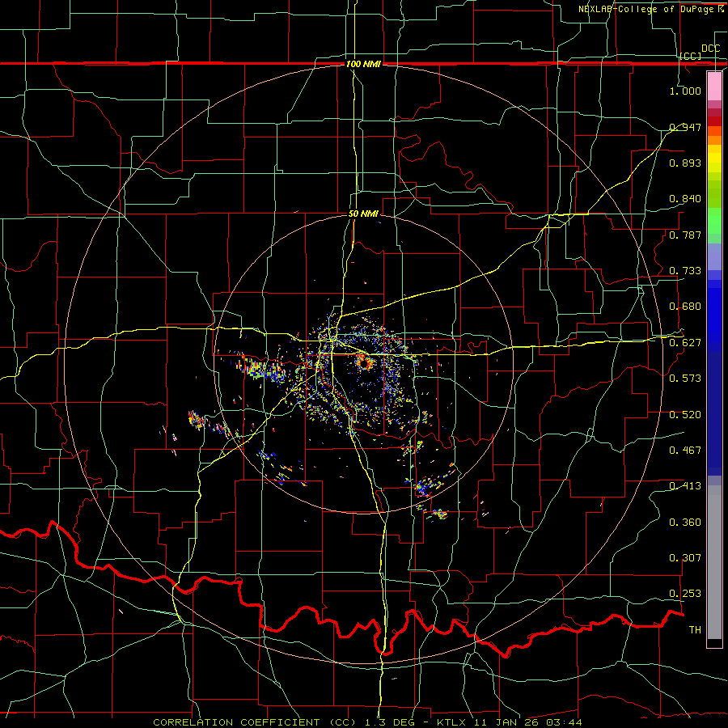This screenshot has height=728, width=728.
Task: Select the gray swatch of the color bar
Action: [x=714, y=562]
